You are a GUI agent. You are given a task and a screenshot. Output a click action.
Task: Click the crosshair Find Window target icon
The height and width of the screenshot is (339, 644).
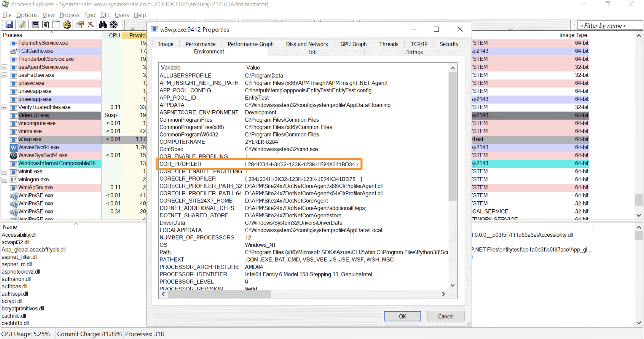click(x=114, y=25)
